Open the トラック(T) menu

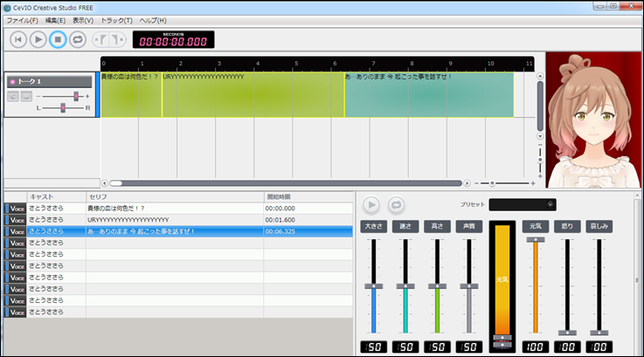[x=116, y=21]
